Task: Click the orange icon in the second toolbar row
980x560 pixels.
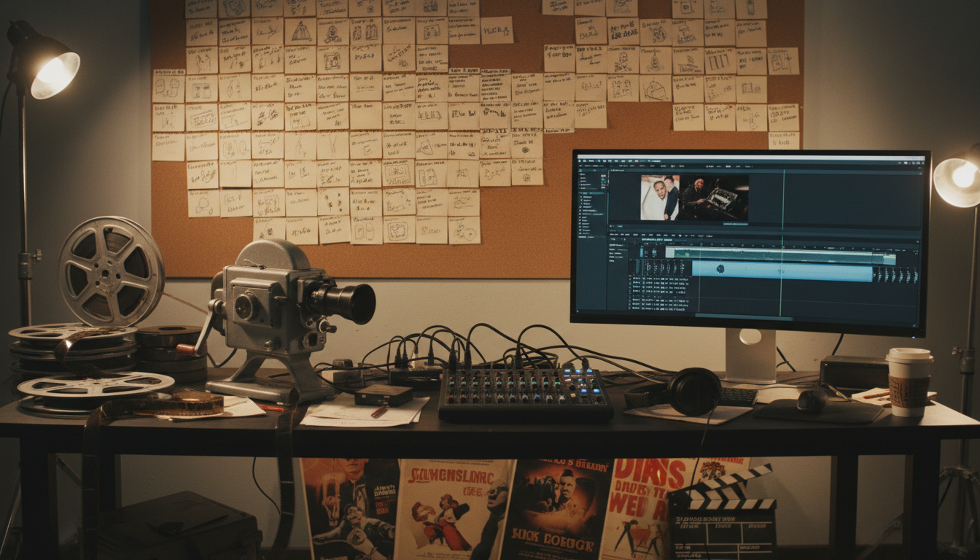Action: tap(672, 166)
